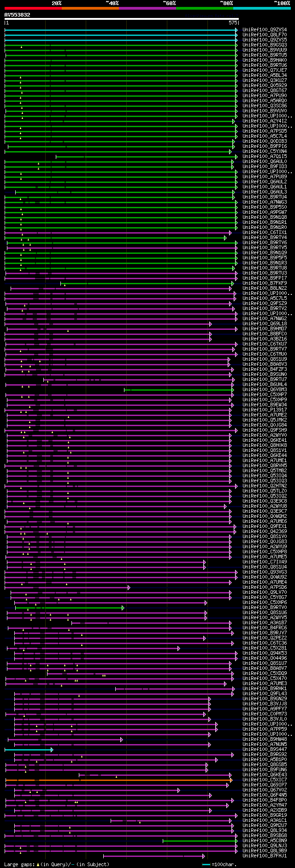This screenshot has height=868, width=295.
Task: Open hit UniRef100_P13917
Action: tap(265, 410)
